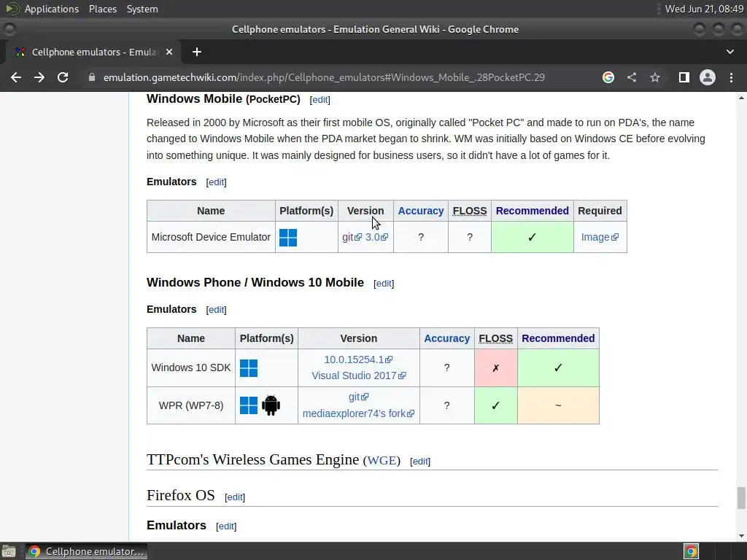Share this page

point(632,77)
